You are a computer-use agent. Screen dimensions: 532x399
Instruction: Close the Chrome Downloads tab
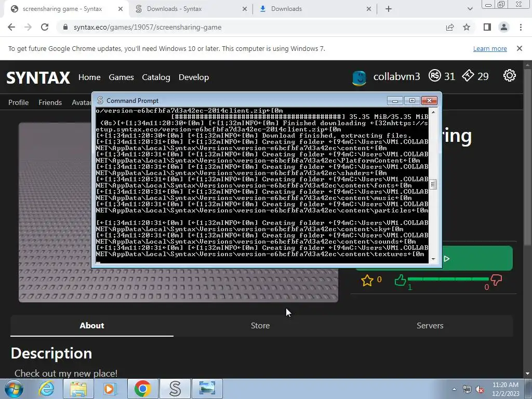pyautogui.click(x=369, y=9)
